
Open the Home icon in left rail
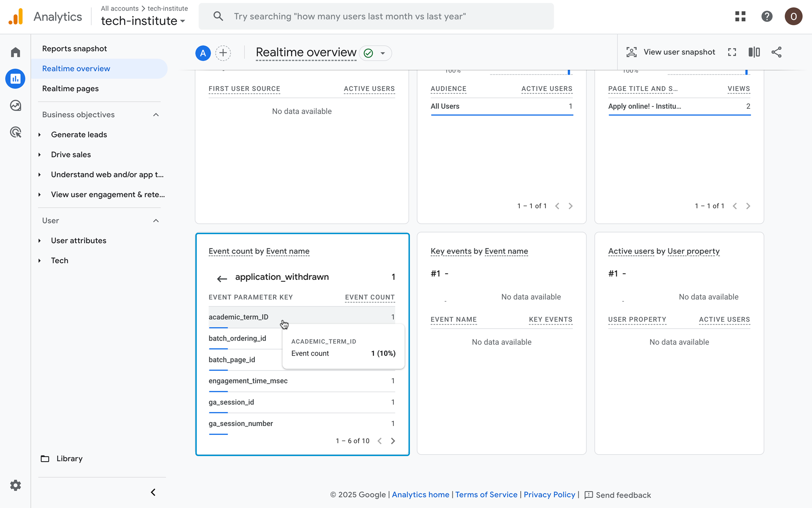click(x=16, y=52)
